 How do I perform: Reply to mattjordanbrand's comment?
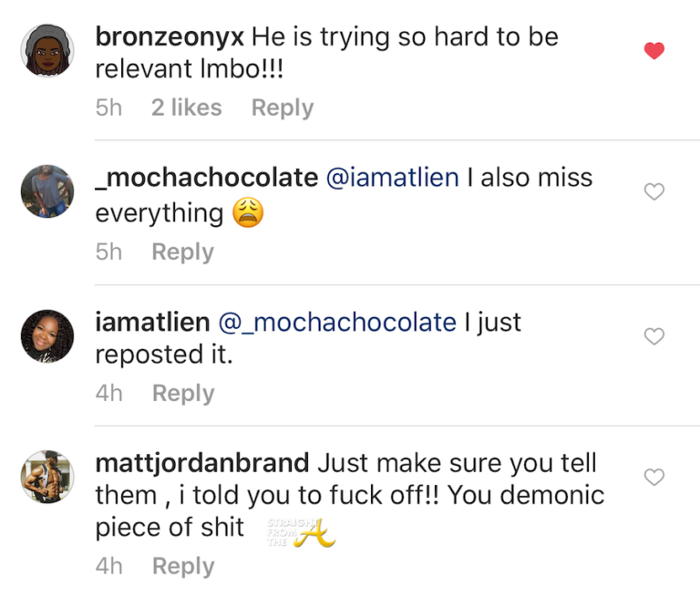(182, 566)
